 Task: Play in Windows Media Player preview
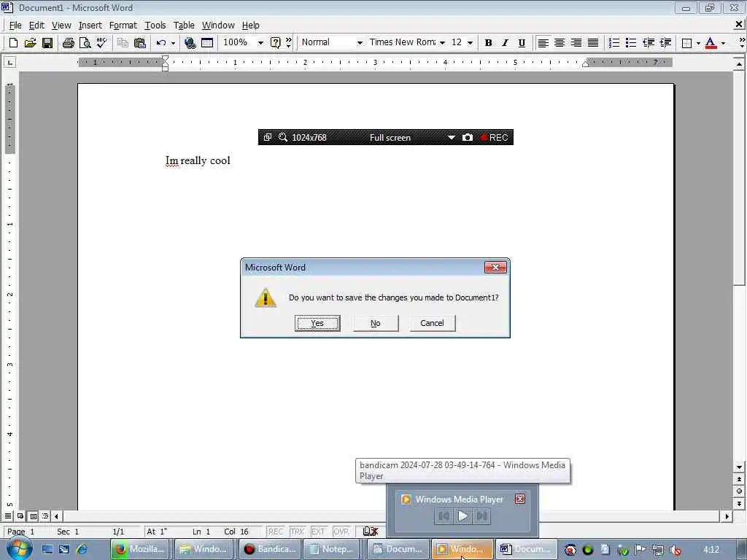(462, 516)
